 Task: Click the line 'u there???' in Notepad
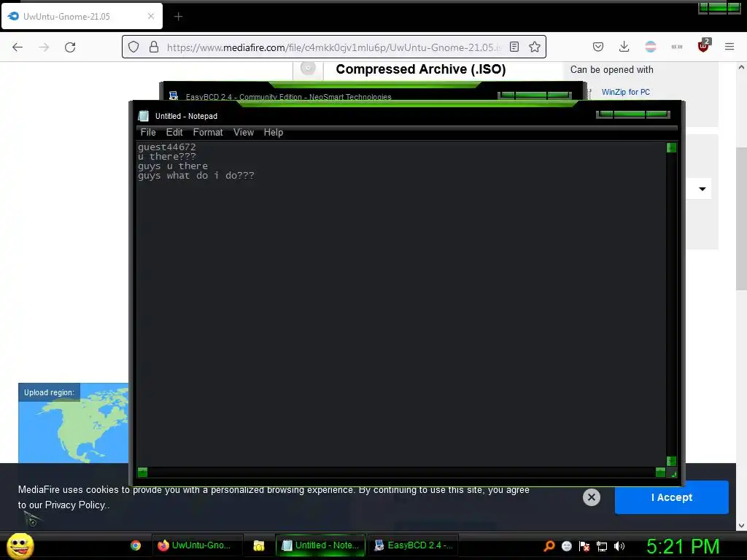pyautogui.click(x=167, y=157)
